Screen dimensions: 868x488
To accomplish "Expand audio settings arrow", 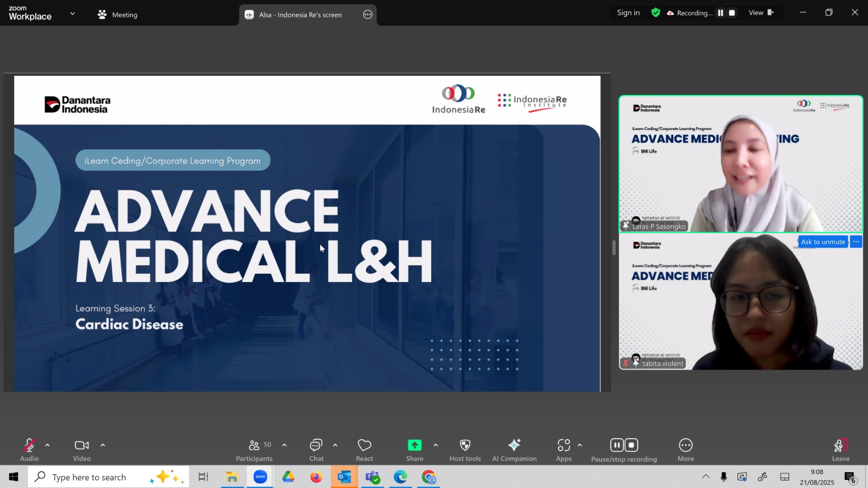I will [48, 445].
